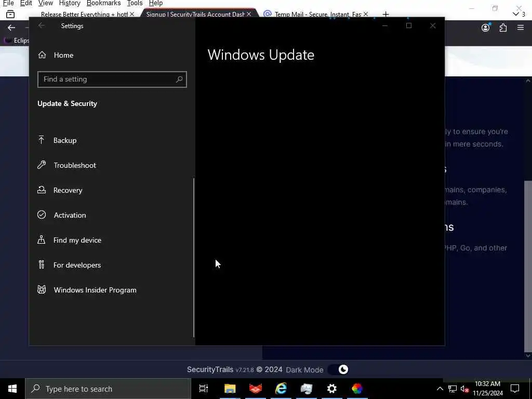Open For developers settings page
The image size is (532, 399).
[77, 265]
